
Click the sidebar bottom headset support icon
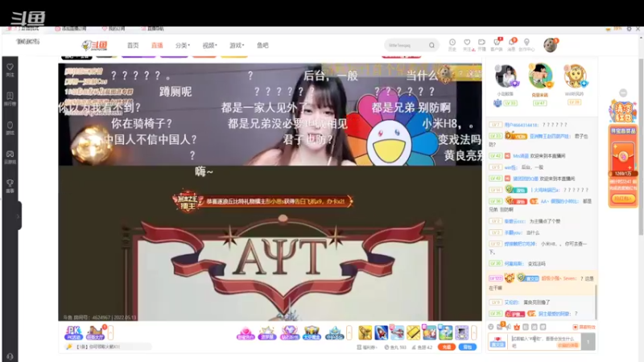(10, 356)
